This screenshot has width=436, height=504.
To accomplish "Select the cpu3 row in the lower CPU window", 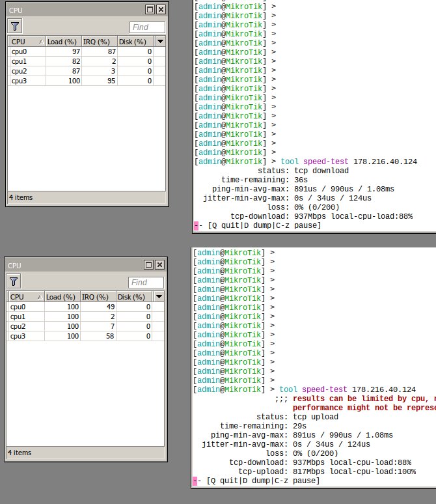I will (x=85, y=336).
